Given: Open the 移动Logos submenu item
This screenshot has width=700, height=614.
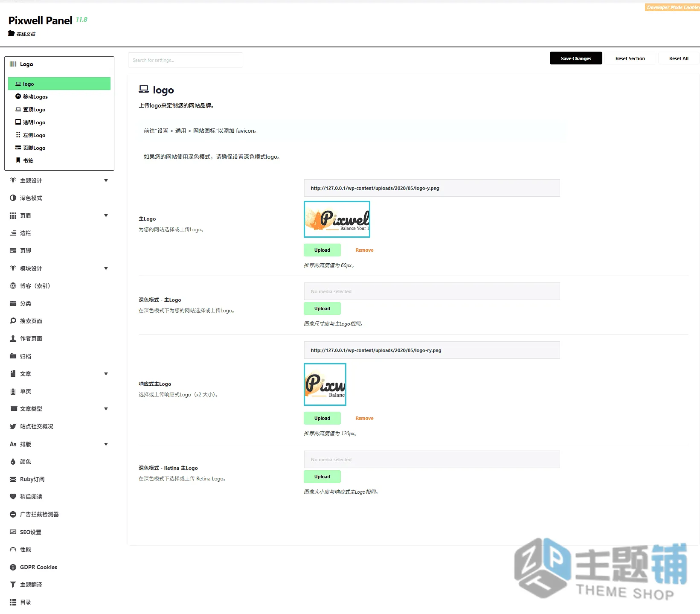Looking at the screenshot, I should 59,97.
